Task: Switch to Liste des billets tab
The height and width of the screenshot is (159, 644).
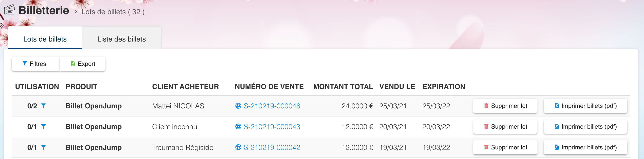Action: pos(121,39)
